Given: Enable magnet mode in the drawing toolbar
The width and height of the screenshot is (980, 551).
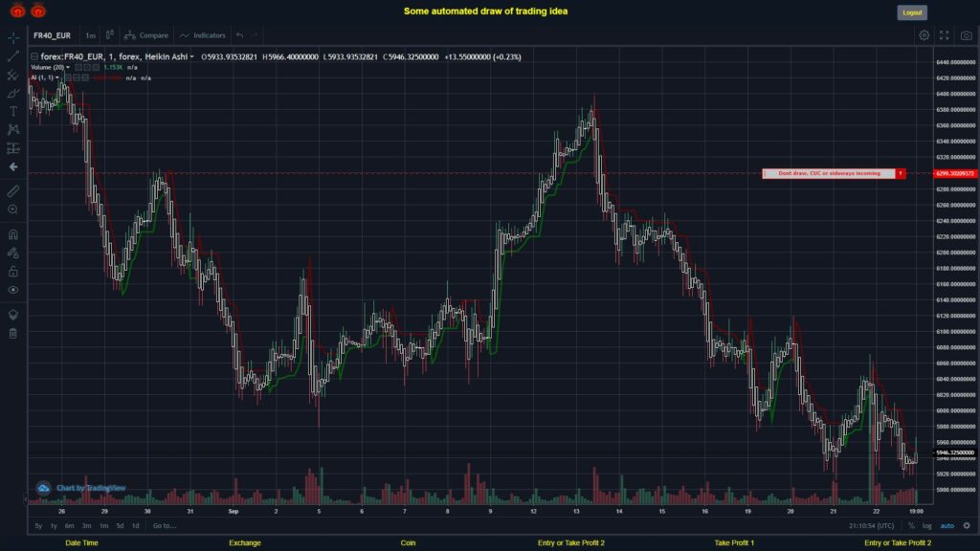Looking at the screenshot, I should tap(12, 232).
